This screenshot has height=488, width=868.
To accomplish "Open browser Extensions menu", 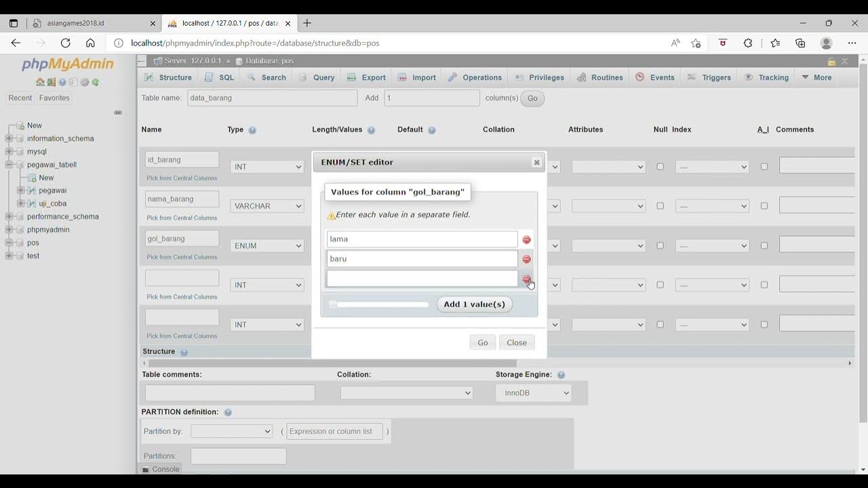I will 748,43.
